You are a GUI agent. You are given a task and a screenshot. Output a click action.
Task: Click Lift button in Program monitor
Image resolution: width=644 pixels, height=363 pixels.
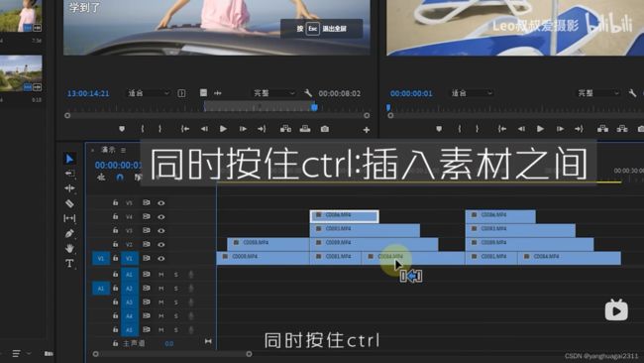pyautogui.click(x=602, y=129)
